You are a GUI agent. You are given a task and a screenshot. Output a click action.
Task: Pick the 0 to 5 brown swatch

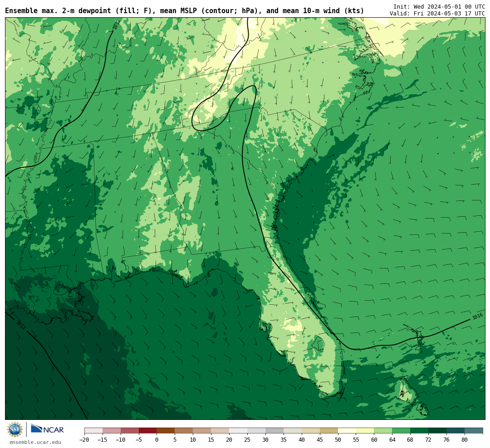point(166,431)
